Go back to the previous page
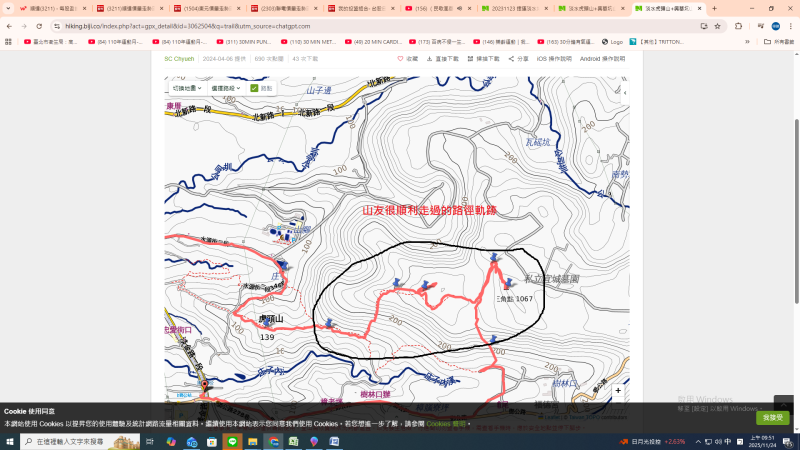This screenshot has height=450, width=800. click(9, 26)
